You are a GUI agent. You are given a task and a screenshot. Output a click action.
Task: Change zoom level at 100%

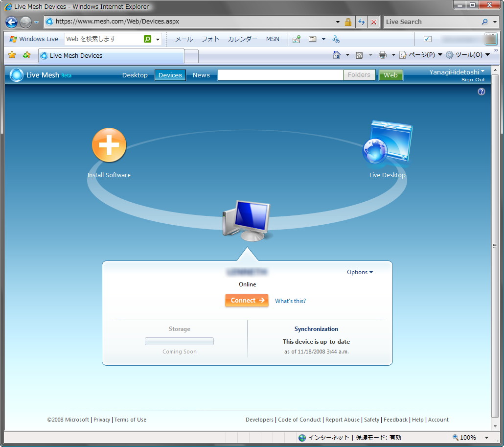tap(470, 437)
